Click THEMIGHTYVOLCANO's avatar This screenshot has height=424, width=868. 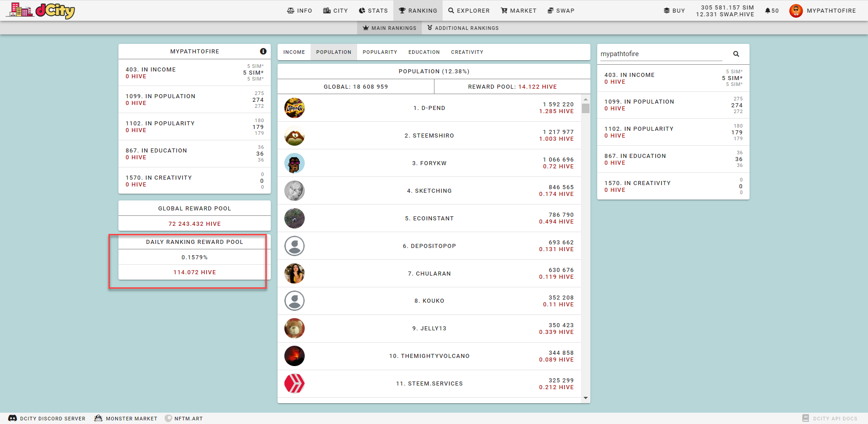point(294,356)
